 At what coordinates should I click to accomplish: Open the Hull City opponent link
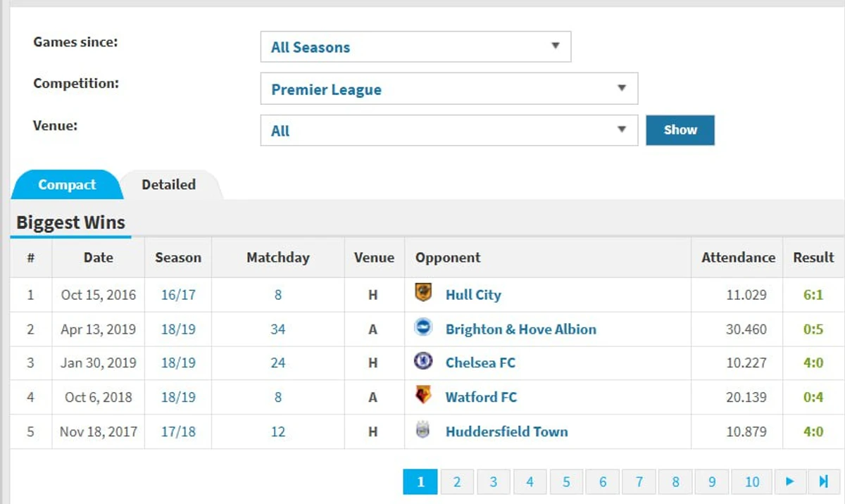(473, 295)
